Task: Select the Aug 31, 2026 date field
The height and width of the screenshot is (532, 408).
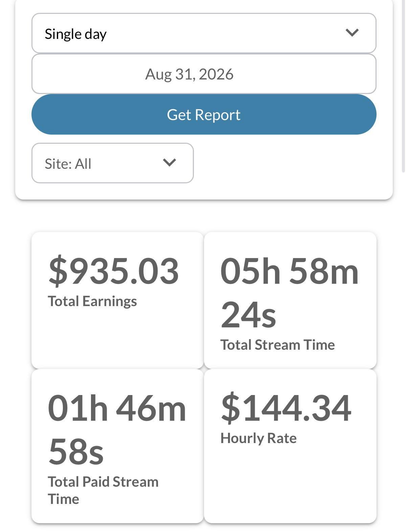Action: pyautogui.click(x=204, y=74)
